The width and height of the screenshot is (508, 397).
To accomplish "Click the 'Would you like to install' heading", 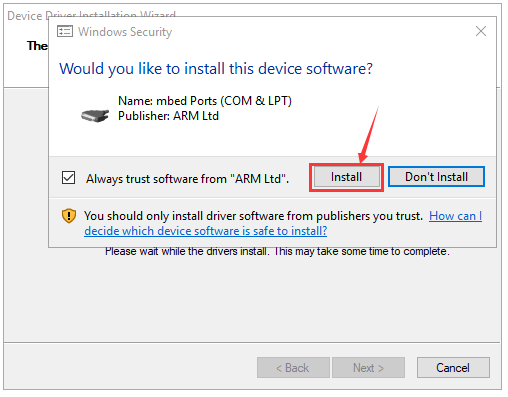I will pyautogui.click(x=216, y=69).
